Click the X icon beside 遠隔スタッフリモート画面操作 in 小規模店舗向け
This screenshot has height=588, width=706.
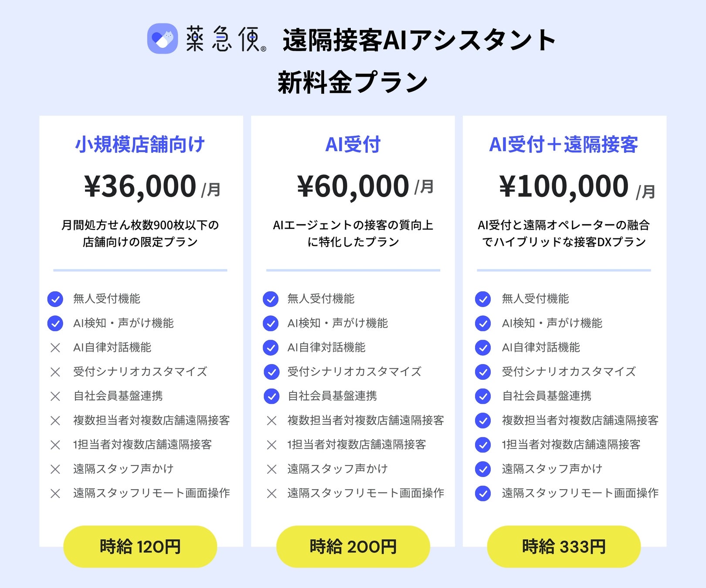[55, 493]
